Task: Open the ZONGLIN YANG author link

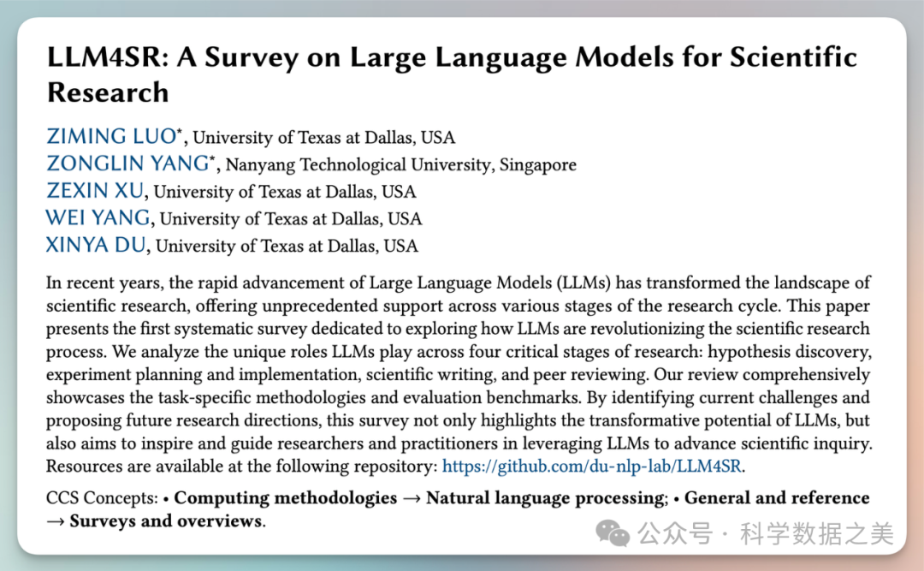Action: (x=127, y=164)
